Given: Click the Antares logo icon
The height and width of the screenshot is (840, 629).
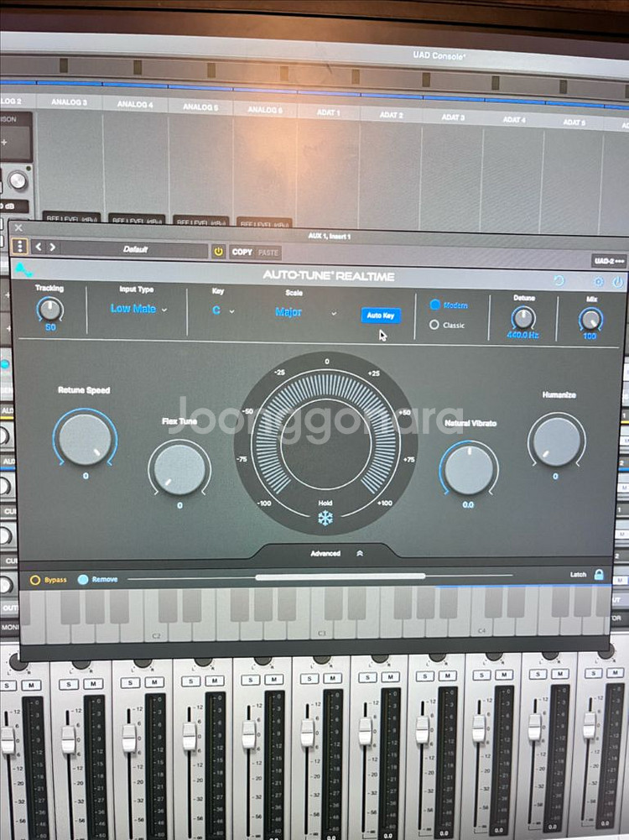Looking at the screenshot, I should (x=23, y=269).
